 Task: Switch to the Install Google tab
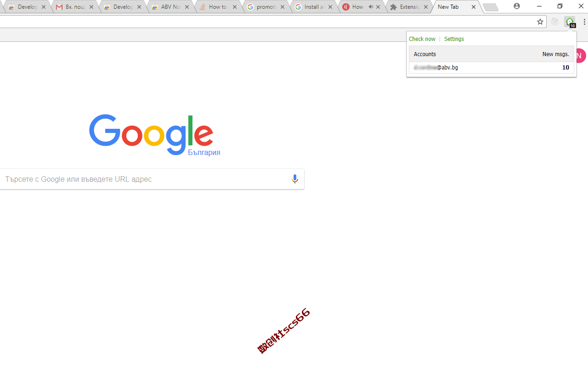click(x=313, y=7)
